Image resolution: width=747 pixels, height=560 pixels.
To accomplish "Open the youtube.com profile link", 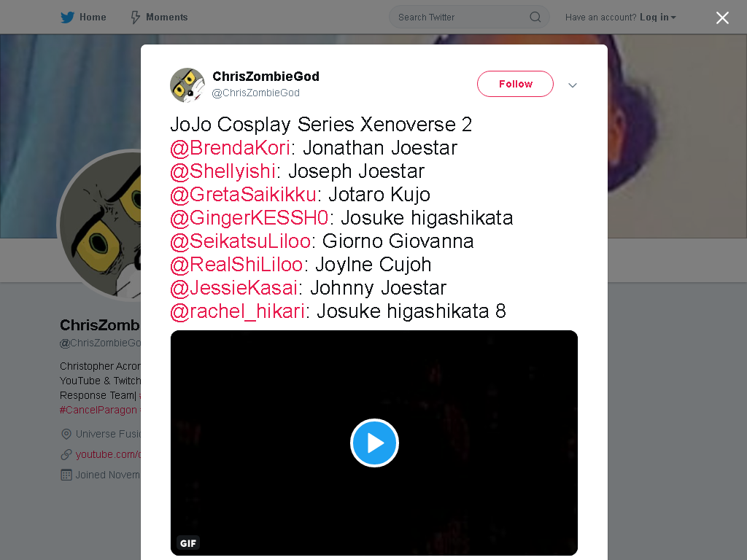I will pyautogui.click(x=108, y=454).
